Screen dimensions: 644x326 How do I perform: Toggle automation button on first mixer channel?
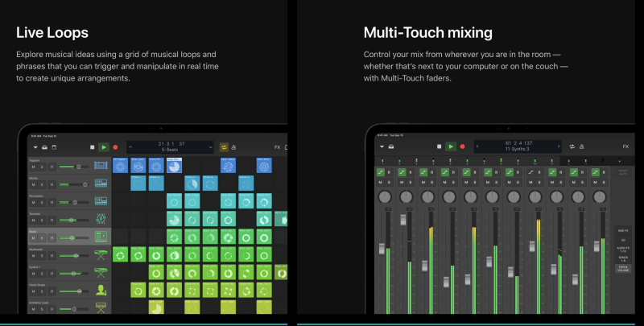(381, 172)
